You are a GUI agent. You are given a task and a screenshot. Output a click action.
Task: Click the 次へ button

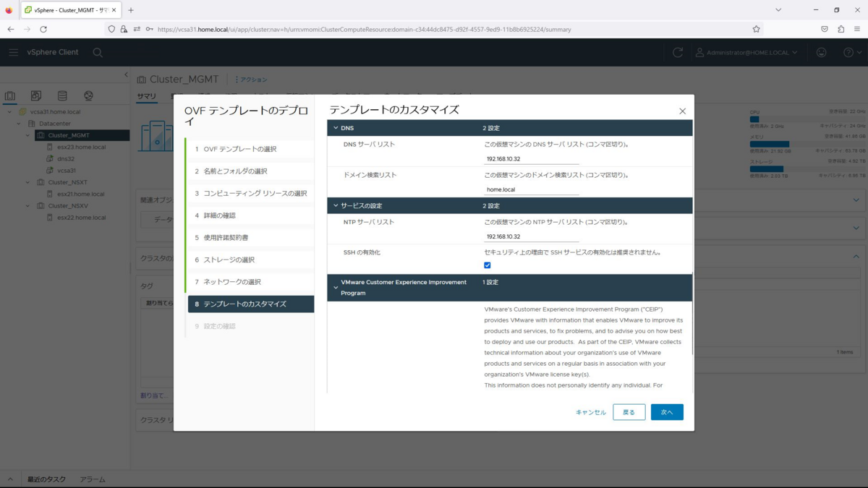tap(667, 412)
